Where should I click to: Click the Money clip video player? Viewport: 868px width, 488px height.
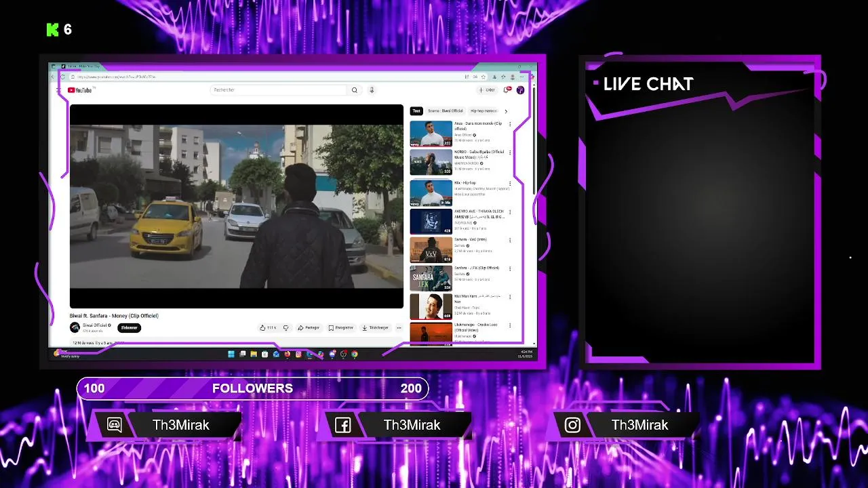pyautogui.click(x=237, y=206)
